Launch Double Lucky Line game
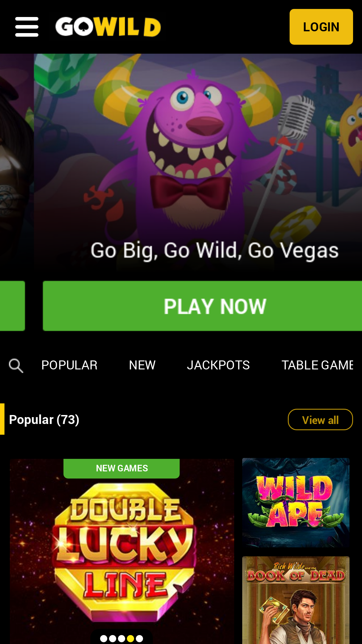362x644 pixels. pos(122,552)
